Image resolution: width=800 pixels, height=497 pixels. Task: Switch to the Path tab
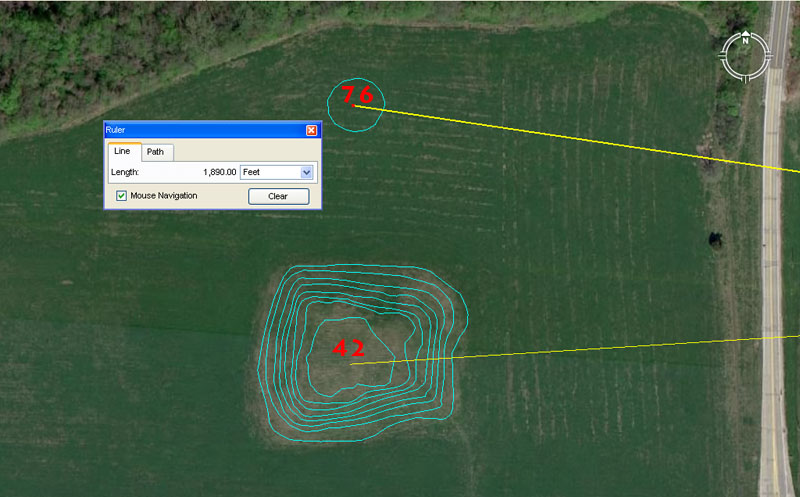click(155, 152)
